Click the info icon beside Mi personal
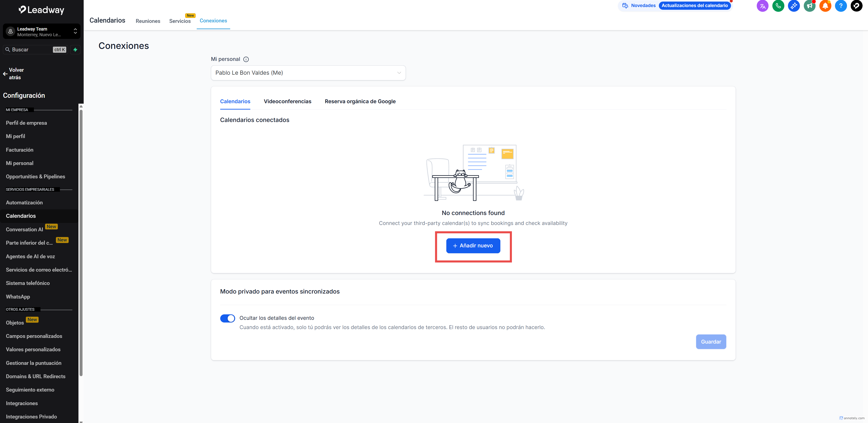The image size is (868, 423). point(246,59)
